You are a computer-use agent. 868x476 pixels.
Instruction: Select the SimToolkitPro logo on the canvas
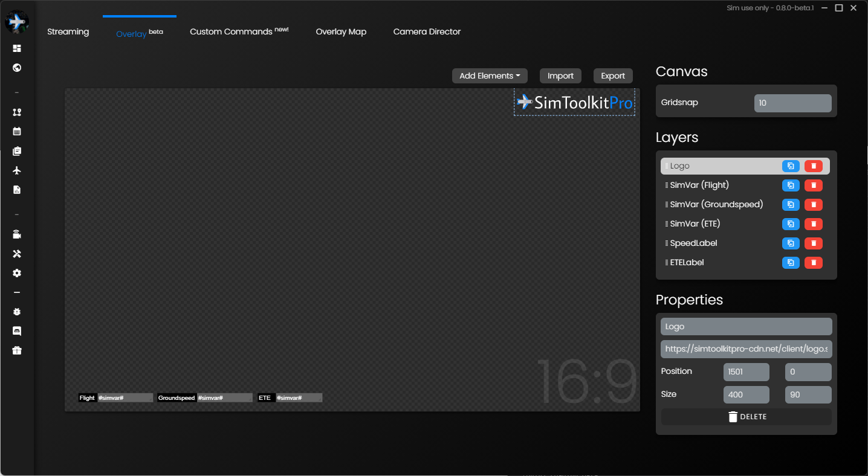(x=574, y=102)
